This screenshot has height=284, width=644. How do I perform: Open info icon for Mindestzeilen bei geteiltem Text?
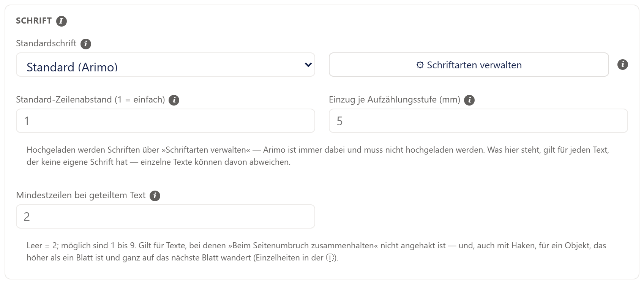click(x=155, y=196)
